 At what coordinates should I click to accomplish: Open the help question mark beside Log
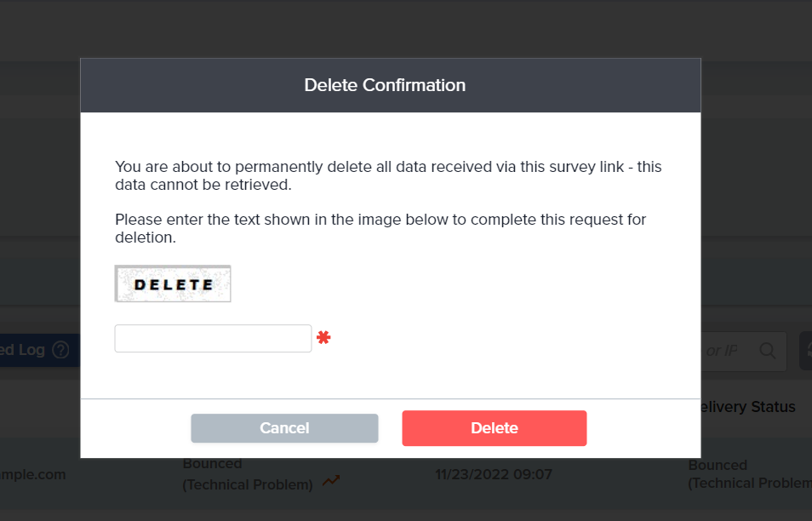point(60,350)
